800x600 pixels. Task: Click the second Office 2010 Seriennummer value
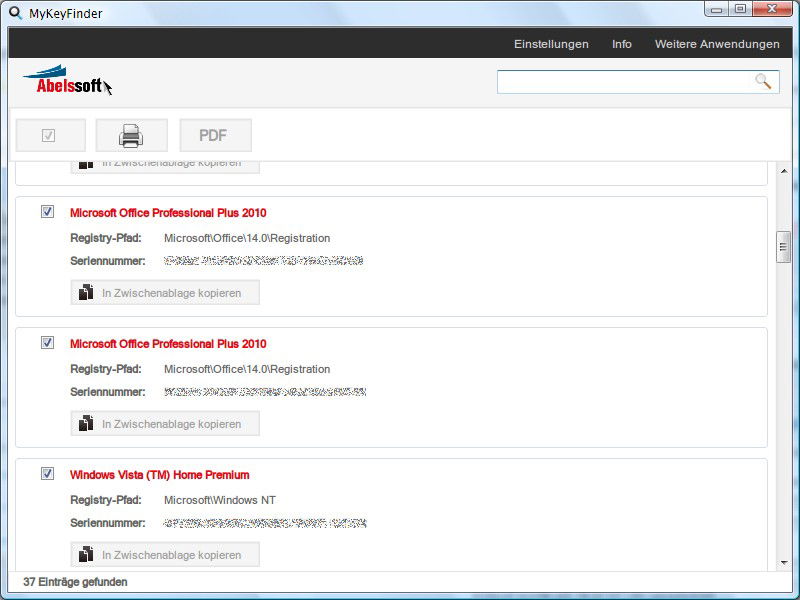265,392
